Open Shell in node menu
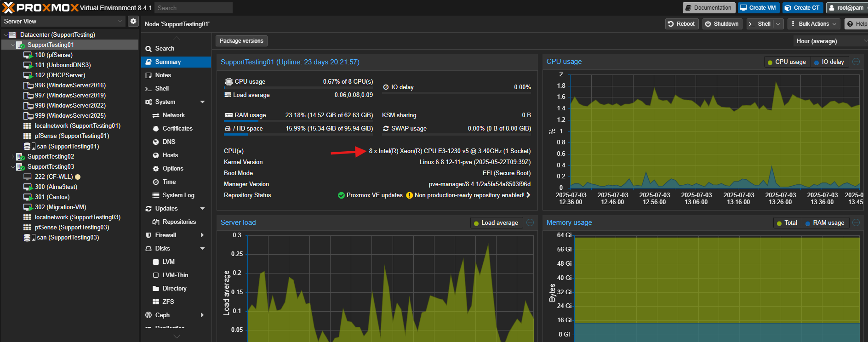868x342 pixels. coord(176,88)
